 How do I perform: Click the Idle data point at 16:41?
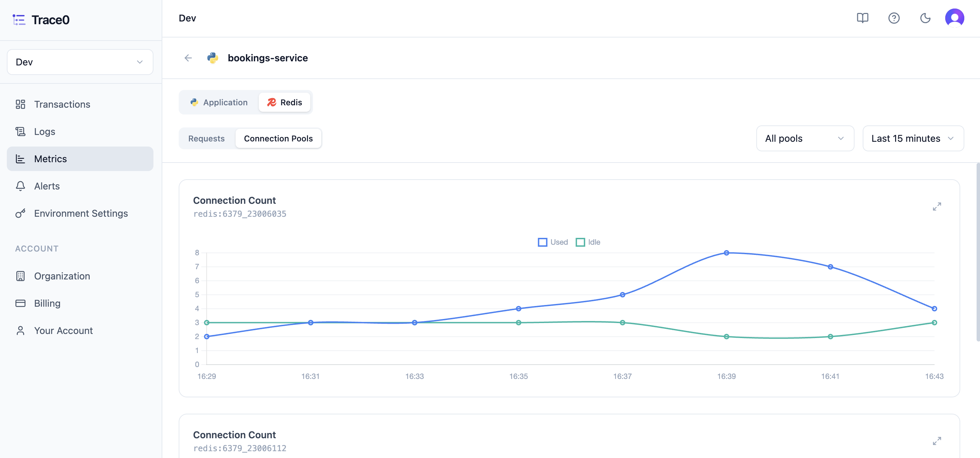pyautogui.click(x=830, y=336)
